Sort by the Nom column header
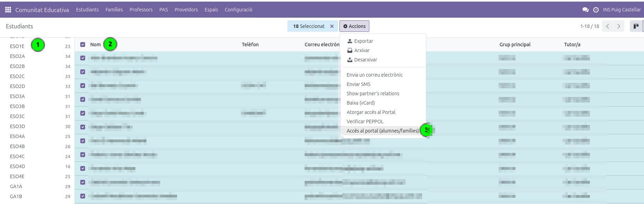644x204 pixels. pyautogui.click(x=95, y=45)
